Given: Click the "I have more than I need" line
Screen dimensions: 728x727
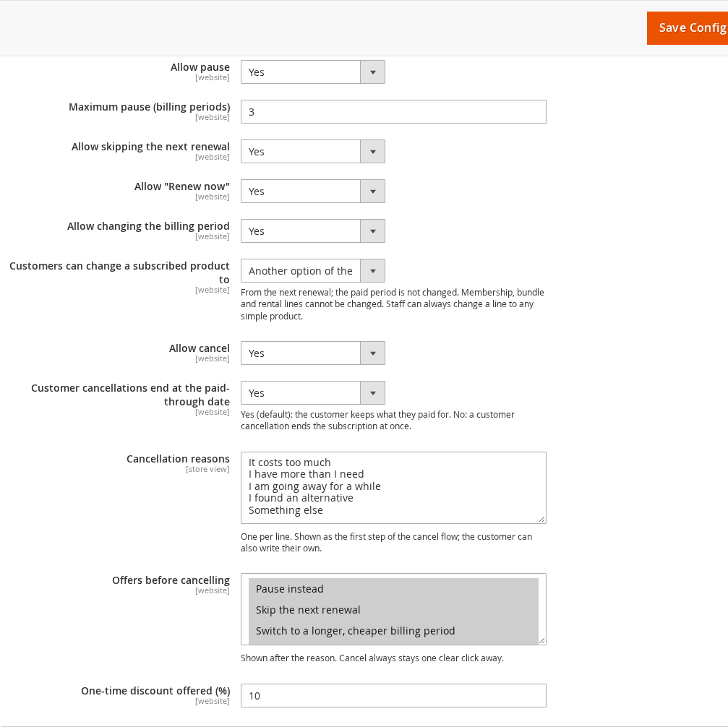Looking at the screenshot, I should coord(307,474).
